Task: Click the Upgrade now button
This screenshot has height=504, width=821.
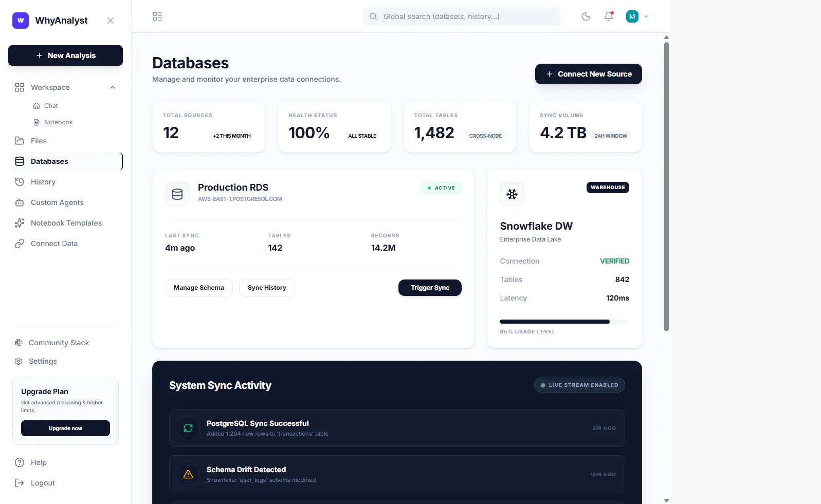Action: point(65,428)
